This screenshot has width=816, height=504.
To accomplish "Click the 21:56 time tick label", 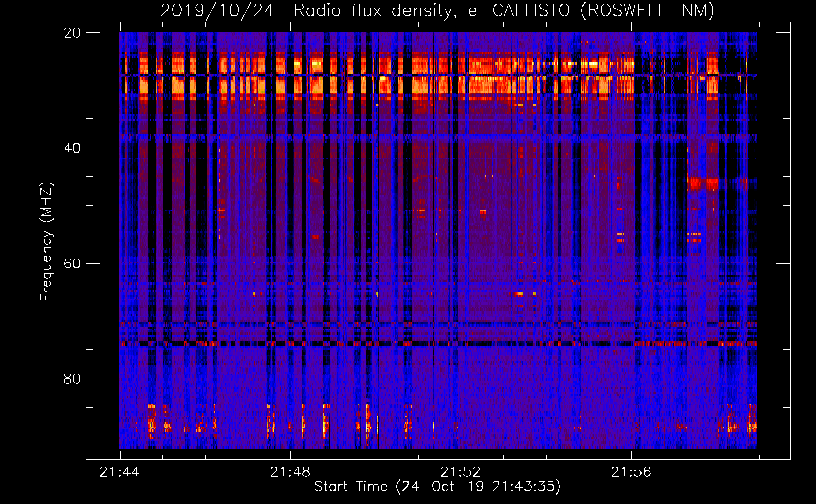I will tap(631, 472).
